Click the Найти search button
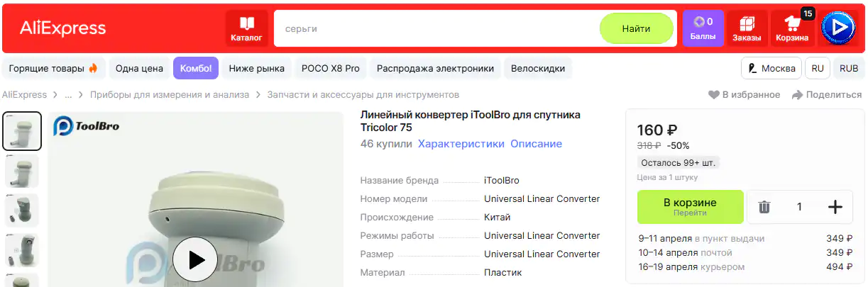This screenshot has height=287, width=868. pyautogui.click(x=636, y=29)
